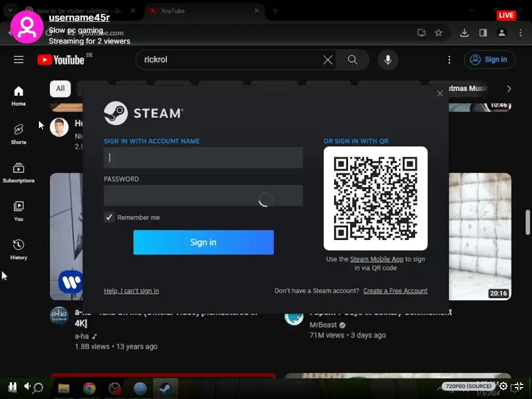Open the Home sidebar item
This screenshot has width=532, height=399.
pyautogui.click(x=19, y=96)
